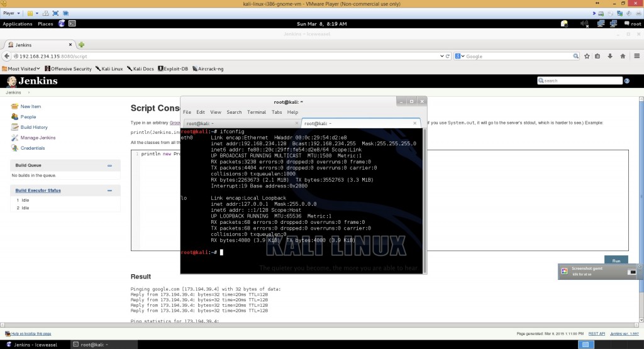Screen dimensions: 644x349
Task: Click the Credentials icon
Action: pyautogui.click(x=15, y=148)
